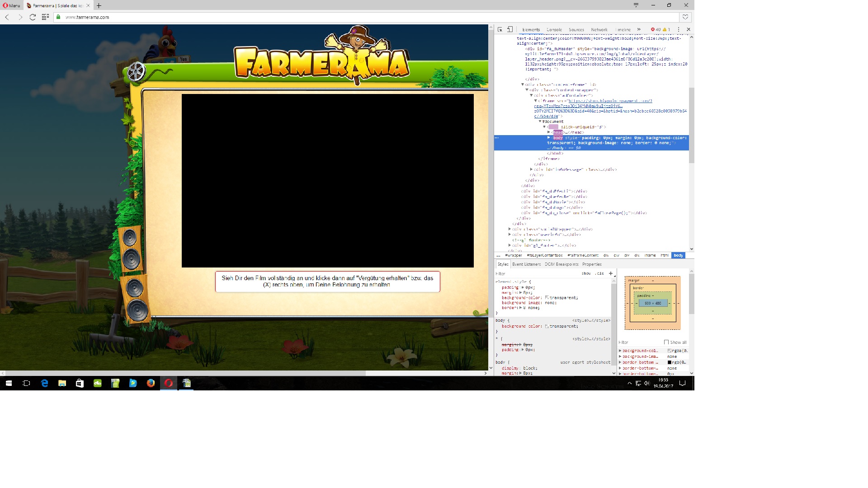Switch to the Console tab
This screenshot has width=868, height=488.
(x=554, y=29)
